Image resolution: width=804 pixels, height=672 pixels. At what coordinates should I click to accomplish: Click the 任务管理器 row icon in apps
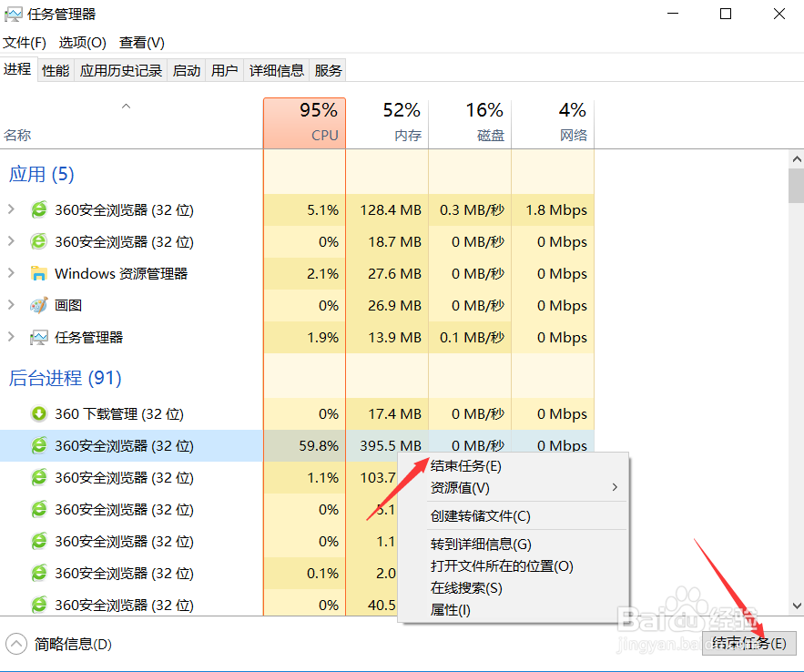(39, 337)
